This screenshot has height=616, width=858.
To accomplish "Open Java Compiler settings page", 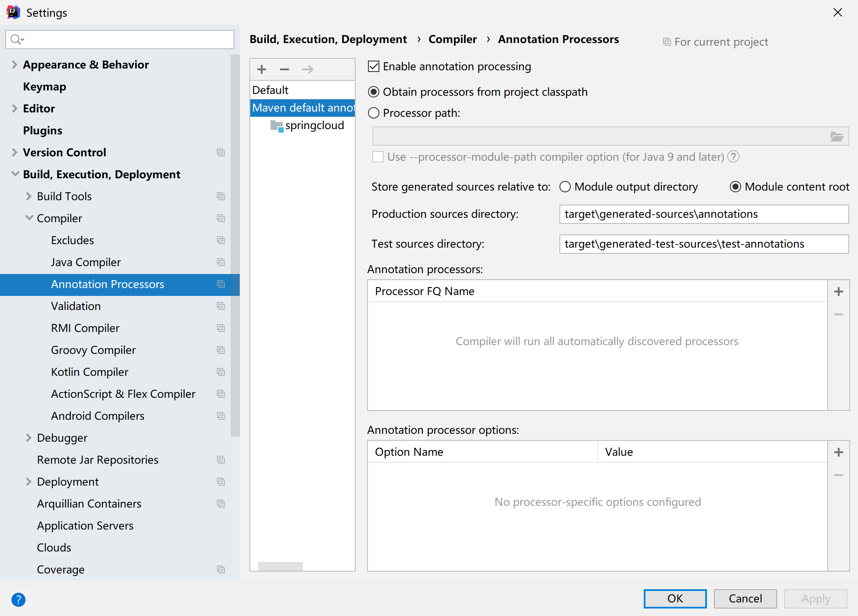I will click(86, 262).
